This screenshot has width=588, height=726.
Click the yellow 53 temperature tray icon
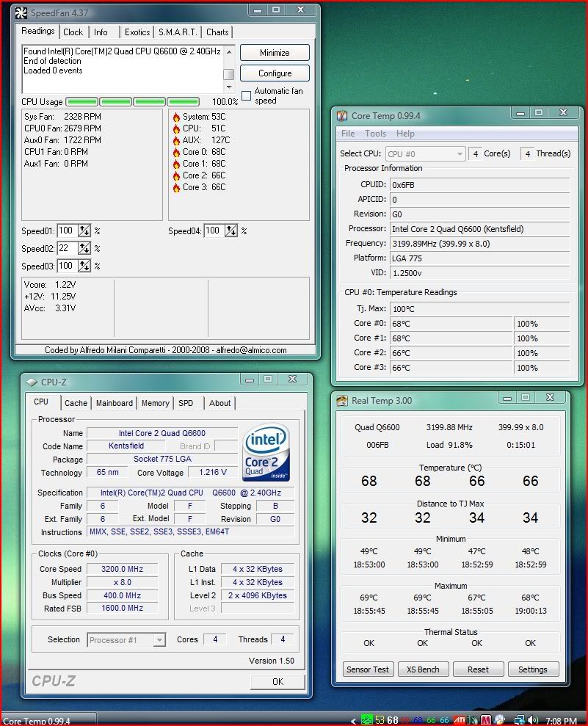380,720
